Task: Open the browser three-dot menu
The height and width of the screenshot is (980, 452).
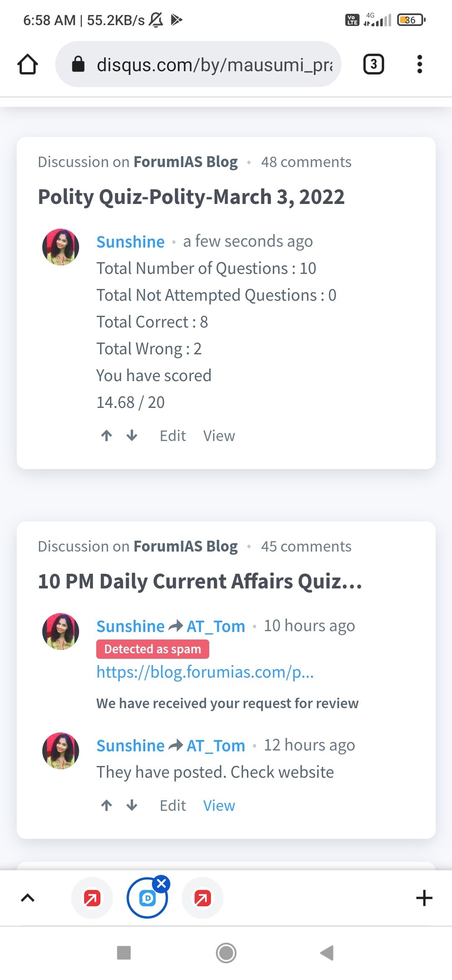Action: pos(419,64)
